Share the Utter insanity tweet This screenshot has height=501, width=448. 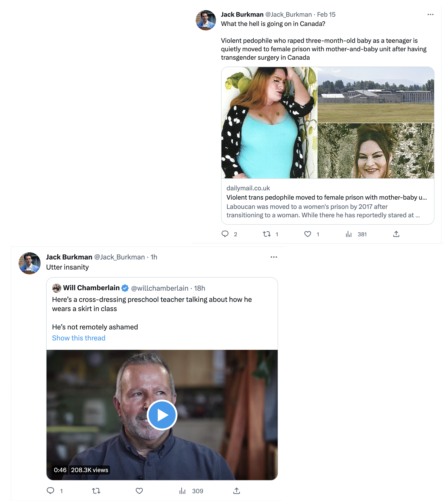[x=237, y=491]
